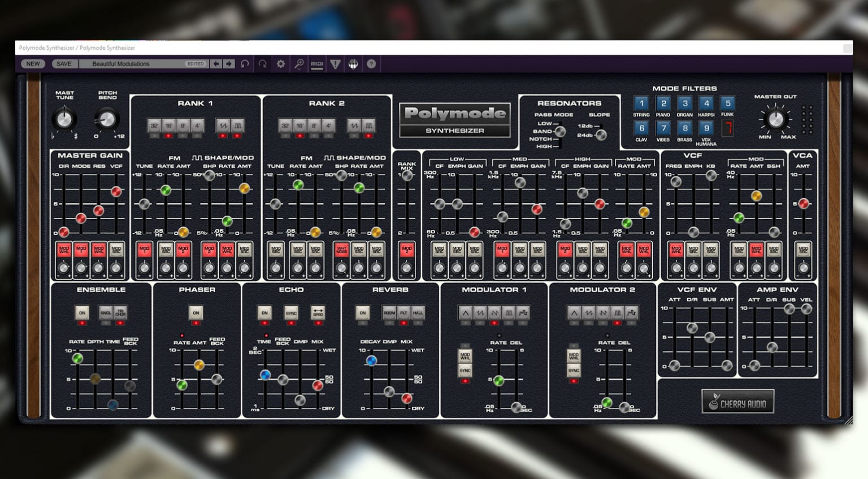Open the zoom magnifier menu in the toolbar
This screenshot has width=868, height=479.
(298, 64)
